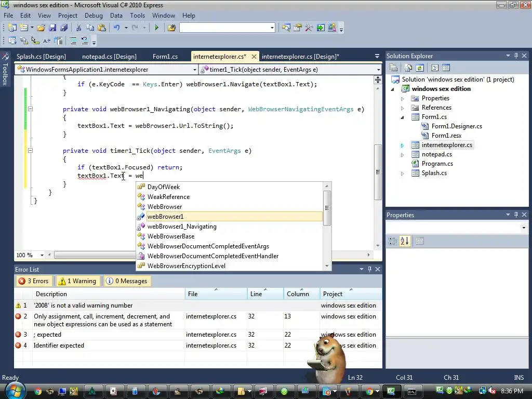The height and width of the screenshot is (399, 532).
Task: Open the Properties panel object dropdown
Action: 524,228
